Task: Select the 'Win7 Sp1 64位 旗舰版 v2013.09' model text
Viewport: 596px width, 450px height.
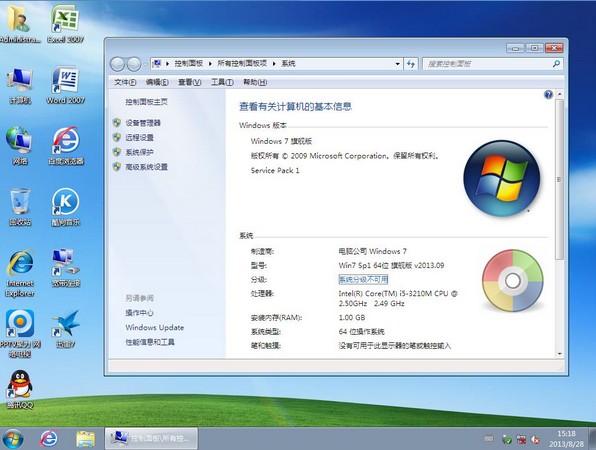Action: pyautogui.click(x=391, y=266)
